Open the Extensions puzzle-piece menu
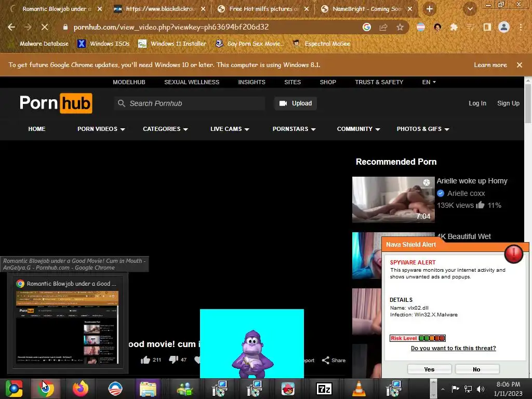Image resolution: width=532 pixels, height=399 pixels. pos(454,27)
